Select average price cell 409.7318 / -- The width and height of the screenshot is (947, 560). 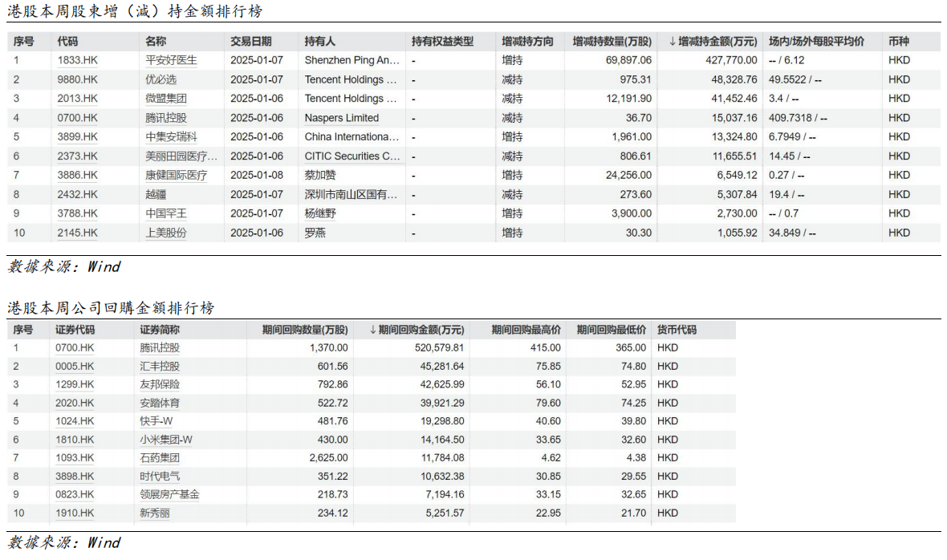798,118
